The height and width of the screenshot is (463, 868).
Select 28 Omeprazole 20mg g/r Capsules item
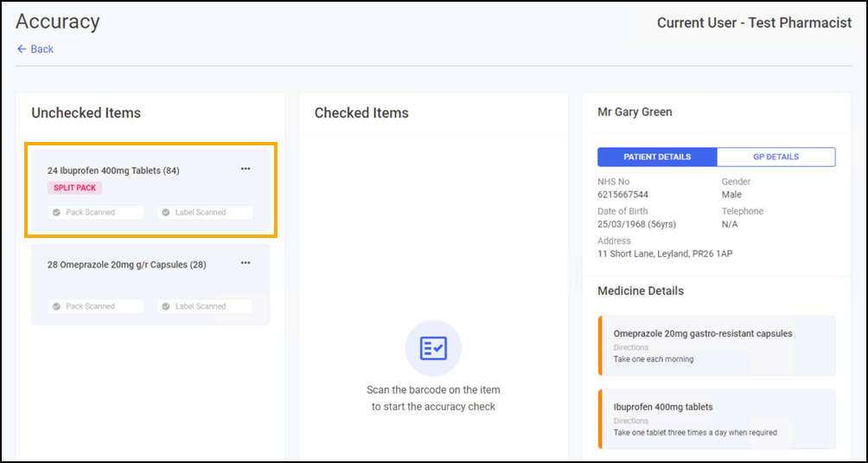[x=126, y=265]
